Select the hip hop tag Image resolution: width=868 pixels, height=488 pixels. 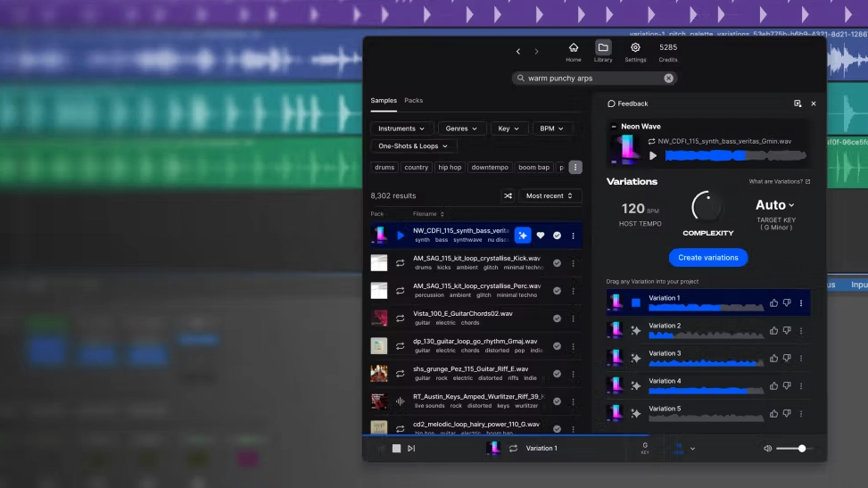click(x=450, y=168)
